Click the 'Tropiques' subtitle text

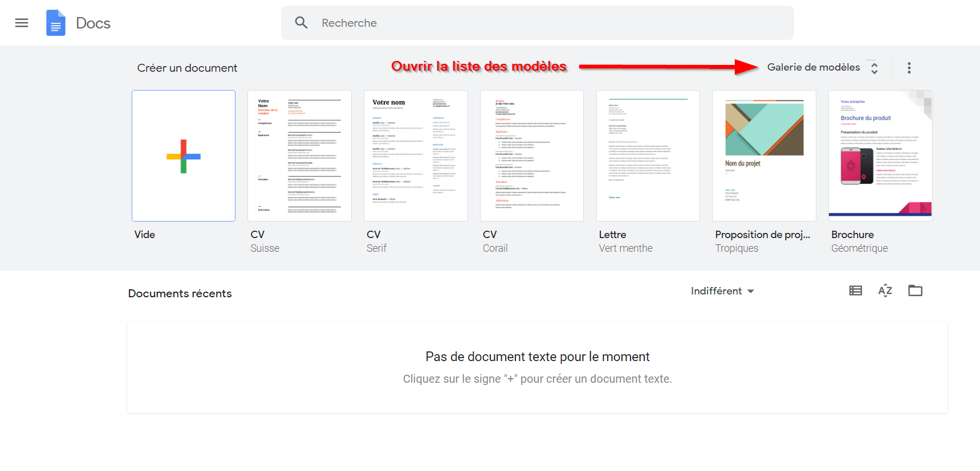click(x=737, y=248)
